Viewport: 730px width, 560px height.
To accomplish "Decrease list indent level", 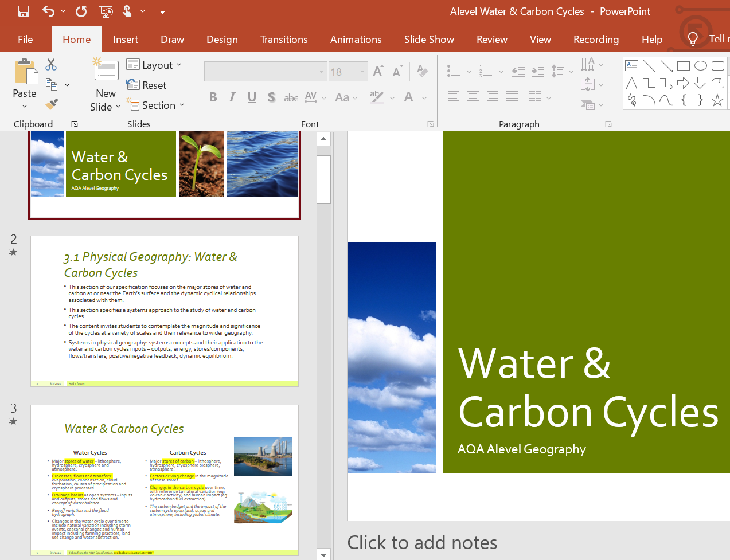I will [518, 71].
